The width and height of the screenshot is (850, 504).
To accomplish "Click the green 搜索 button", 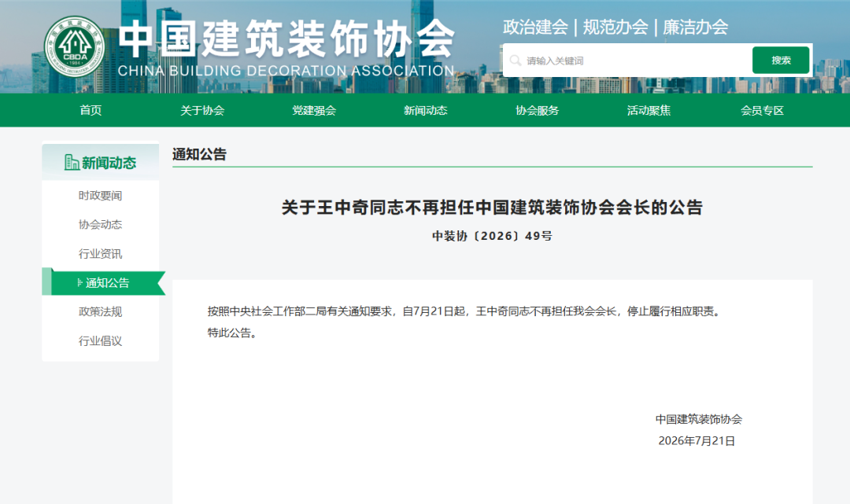I will (x=781, y=60).
